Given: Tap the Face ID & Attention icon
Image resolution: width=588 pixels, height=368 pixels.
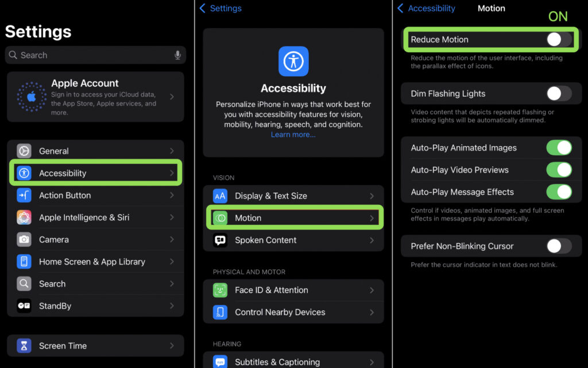Looking at the screenshot, I should [220, 290].
